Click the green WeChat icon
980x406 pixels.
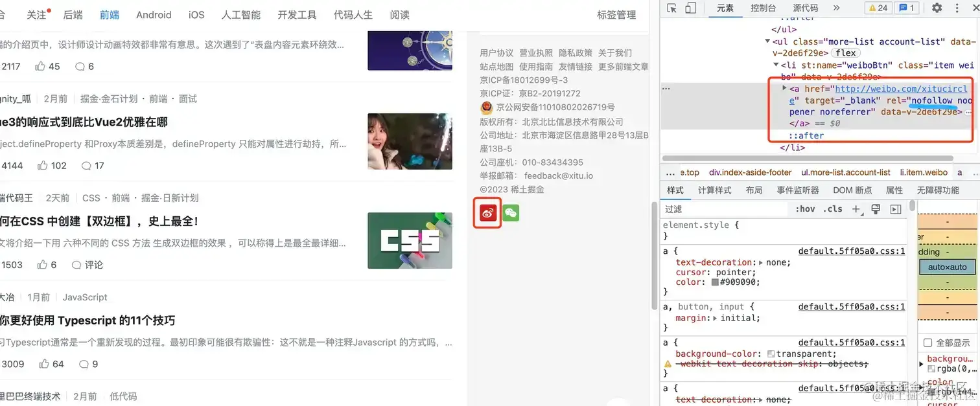(x=511, y=213)
